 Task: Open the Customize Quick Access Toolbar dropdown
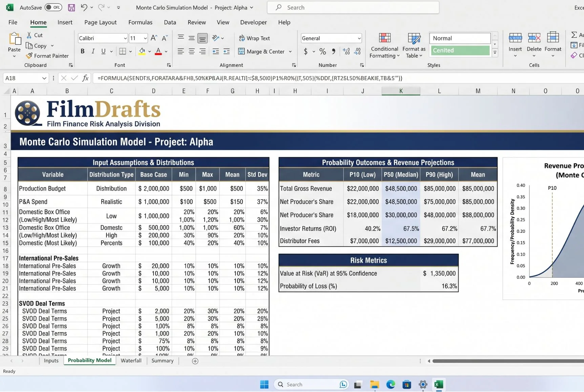[118, 7]
